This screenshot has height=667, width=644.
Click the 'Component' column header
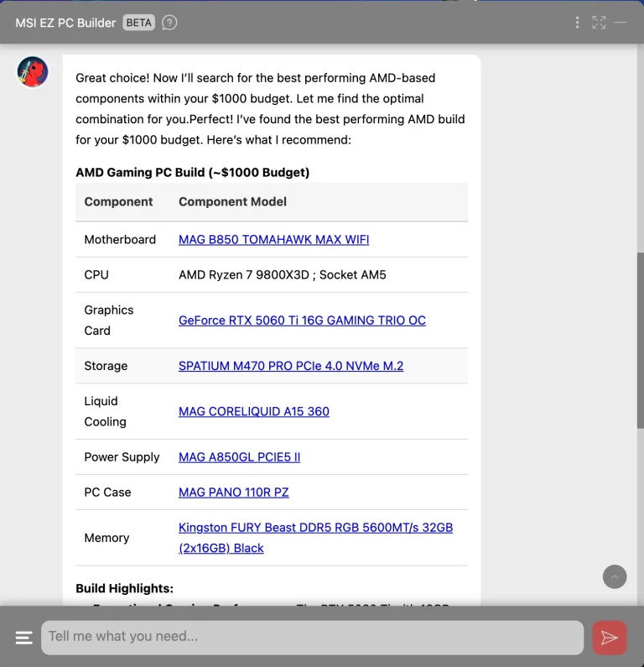pos(118,201)
